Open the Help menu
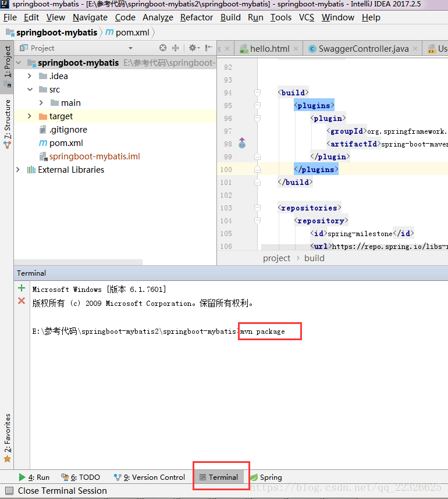 pos(371,17)
